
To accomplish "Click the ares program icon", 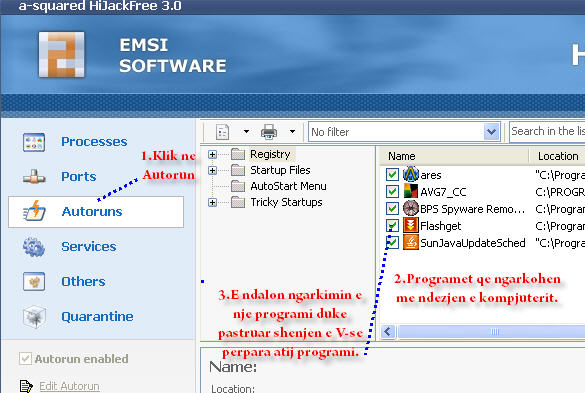I will [411, 174].
